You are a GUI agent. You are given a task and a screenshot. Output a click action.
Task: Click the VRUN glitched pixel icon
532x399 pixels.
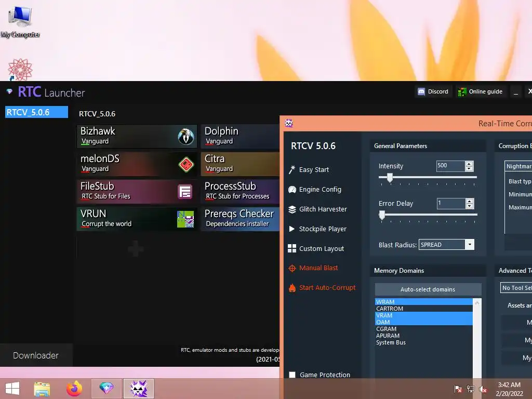(x=185, y=219)
